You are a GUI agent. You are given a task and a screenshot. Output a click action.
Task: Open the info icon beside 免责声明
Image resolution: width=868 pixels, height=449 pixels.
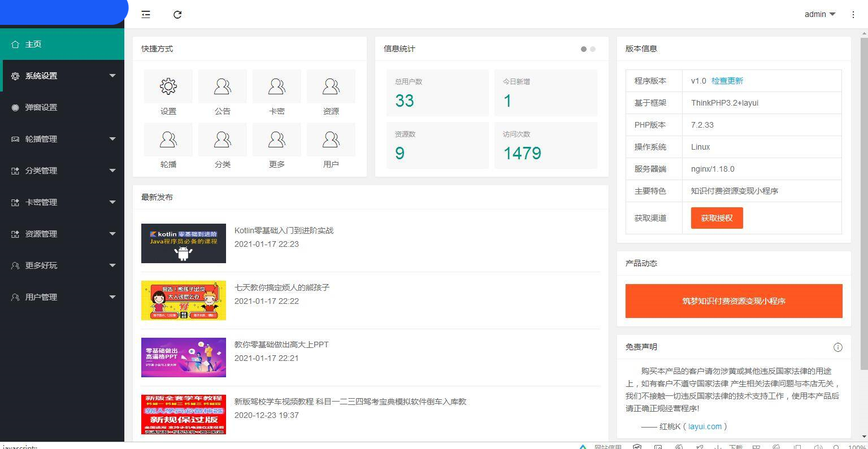(x=838, y=347)
